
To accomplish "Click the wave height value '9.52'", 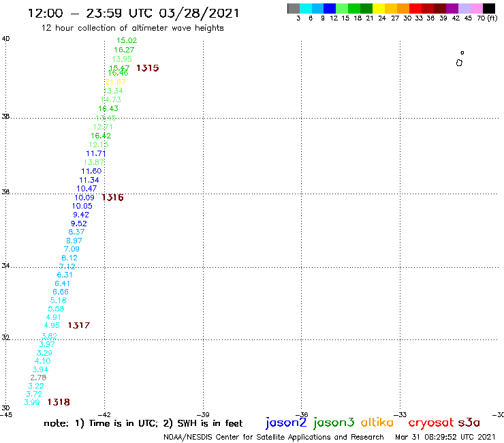I will [x=79, y=224].
